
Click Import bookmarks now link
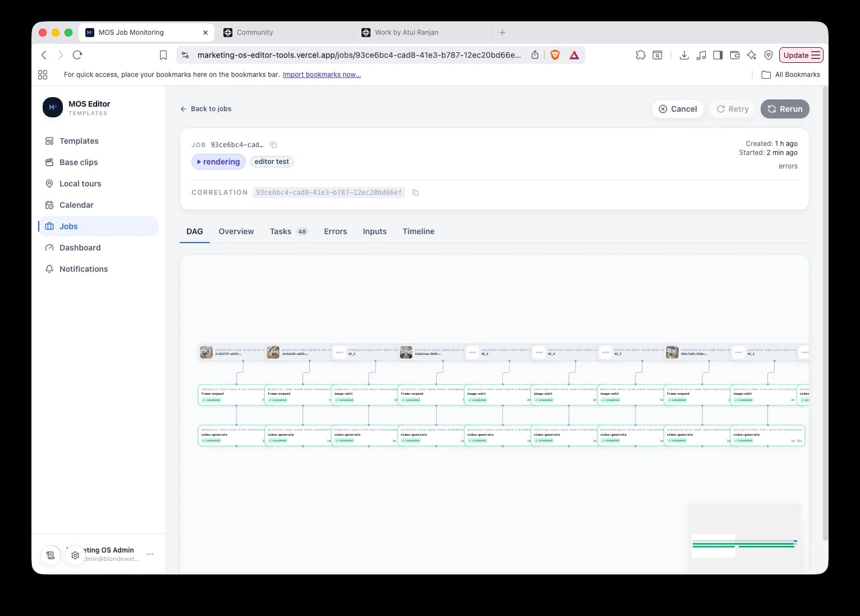[x=322, y=75]
